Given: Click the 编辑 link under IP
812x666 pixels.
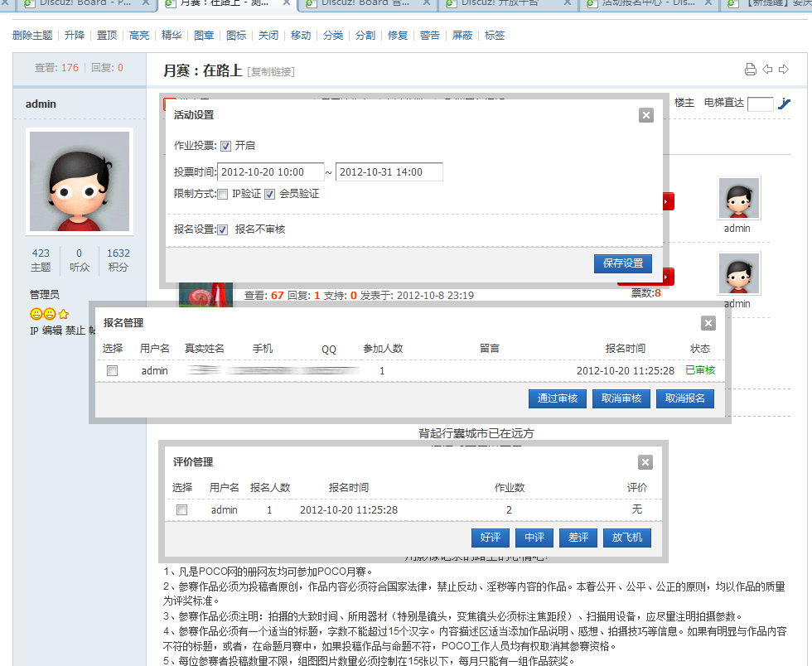Looking at the screenshot, I should click(51, 331).
